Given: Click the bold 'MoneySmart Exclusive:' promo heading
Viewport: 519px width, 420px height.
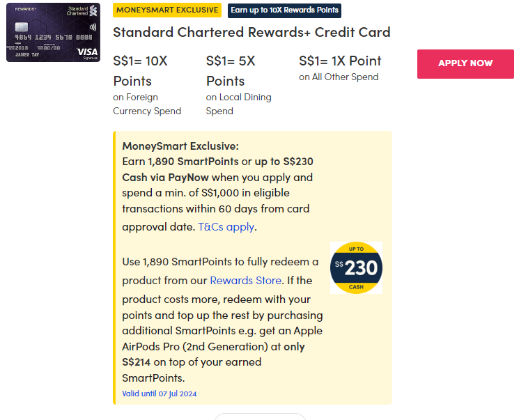Looking at the screenshot, I should click(x=180, y=146).
